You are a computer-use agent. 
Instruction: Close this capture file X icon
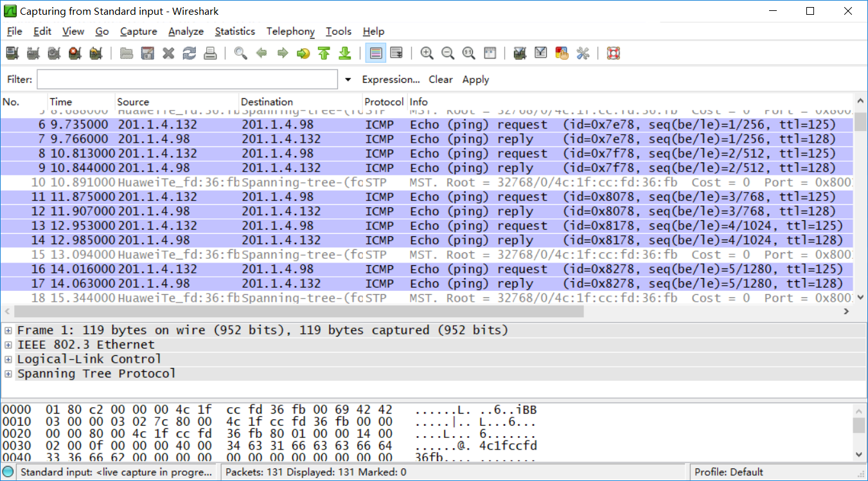point(168,53)
